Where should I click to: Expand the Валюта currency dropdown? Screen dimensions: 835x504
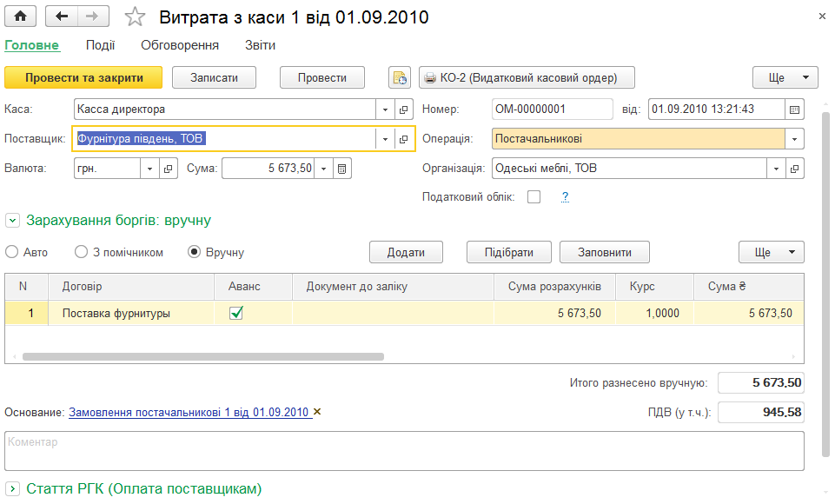click(x=149, y=169)
